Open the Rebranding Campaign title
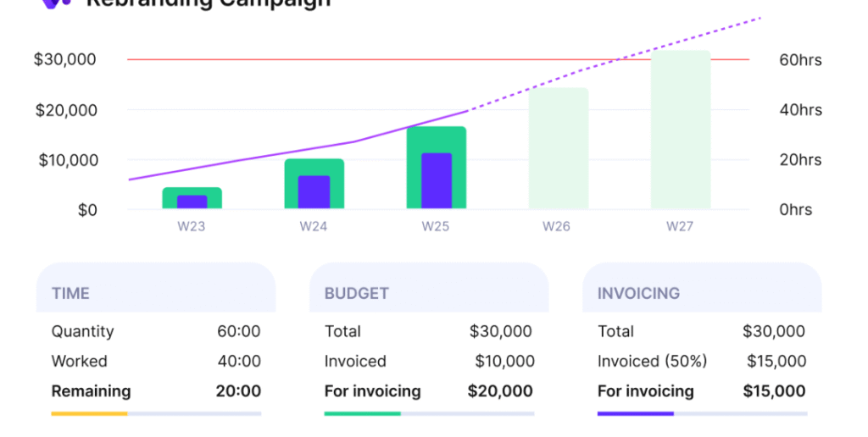868x437 pixels. point(208,3)
